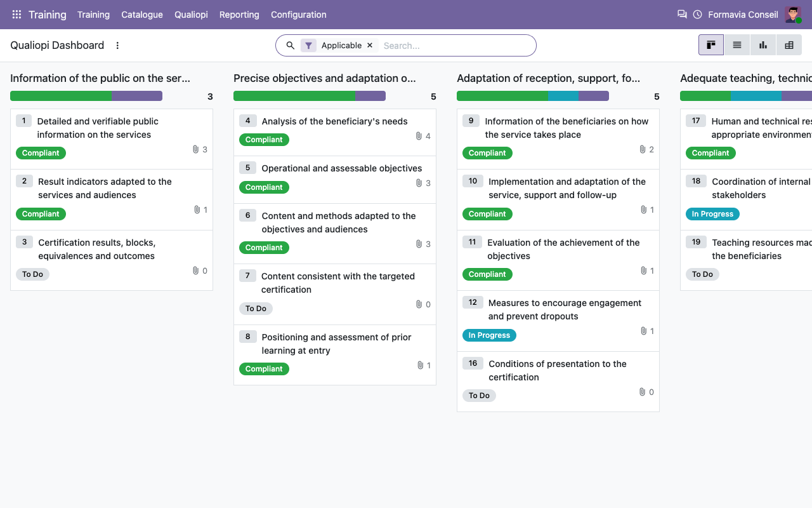Screen dimensions: 812x508
Task: Switch to kanban view
Action: [711, 45]
